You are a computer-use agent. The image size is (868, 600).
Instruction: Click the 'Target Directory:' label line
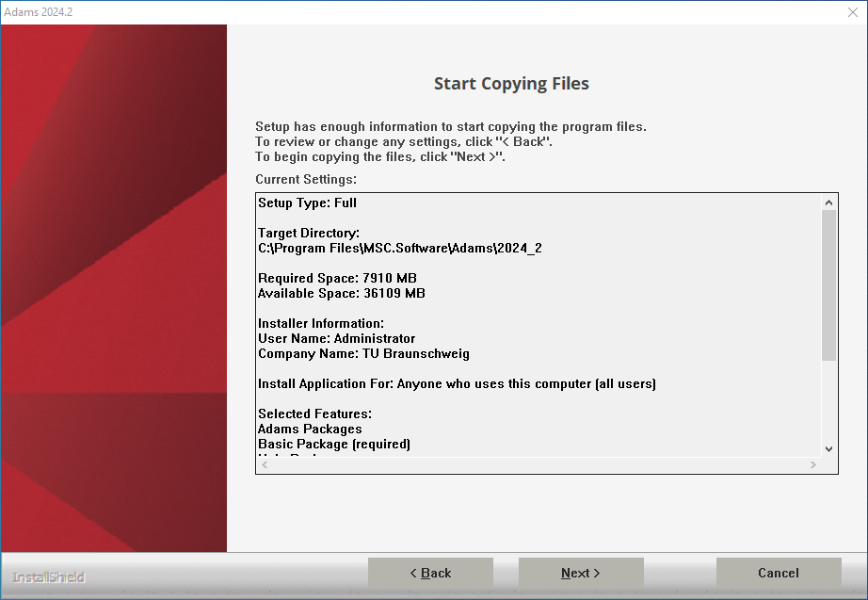click(309, 234)
